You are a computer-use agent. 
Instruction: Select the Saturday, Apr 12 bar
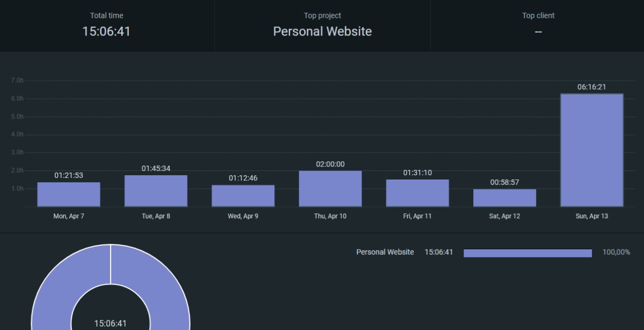(504, 198)
